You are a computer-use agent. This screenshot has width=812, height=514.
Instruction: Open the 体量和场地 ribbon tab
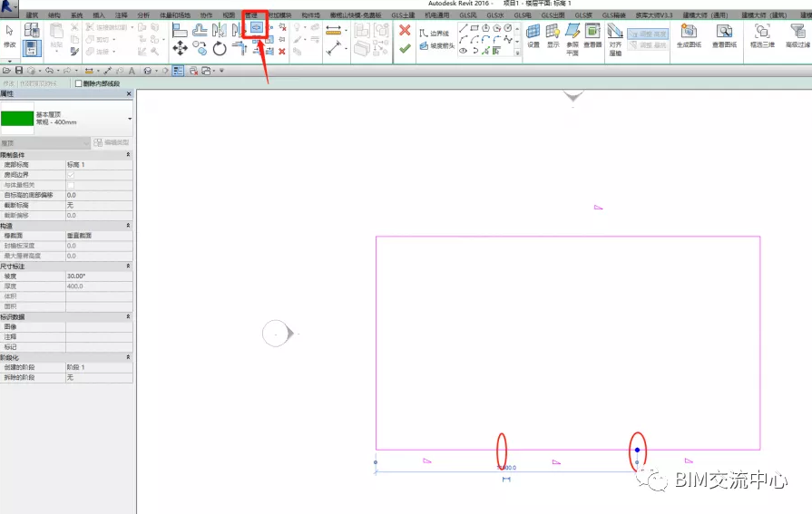click(175, 15)
